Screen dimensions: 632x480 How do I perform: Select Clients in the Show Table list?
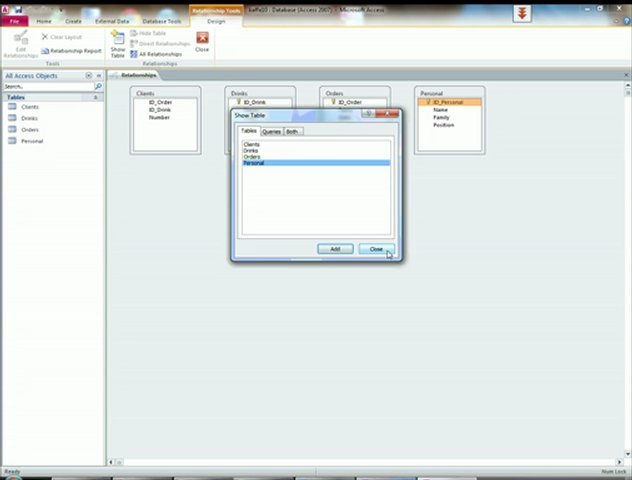point(252,145)
